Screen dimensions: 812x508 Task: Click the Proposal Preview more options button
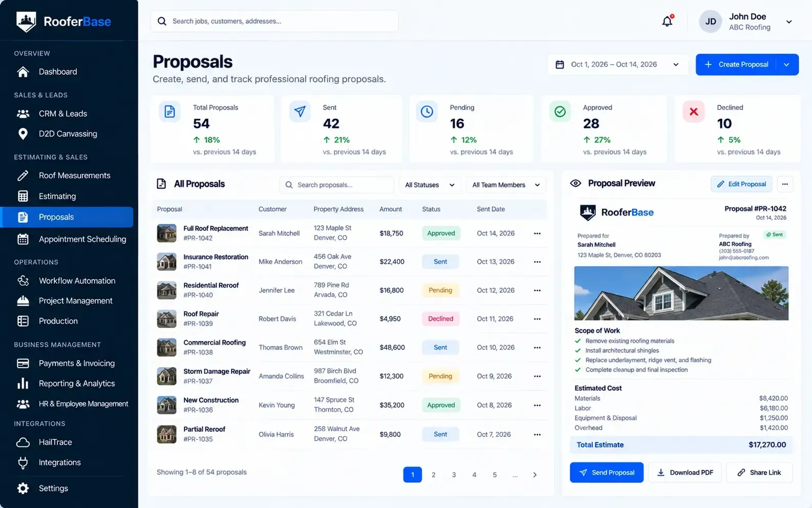coord(785,184)
